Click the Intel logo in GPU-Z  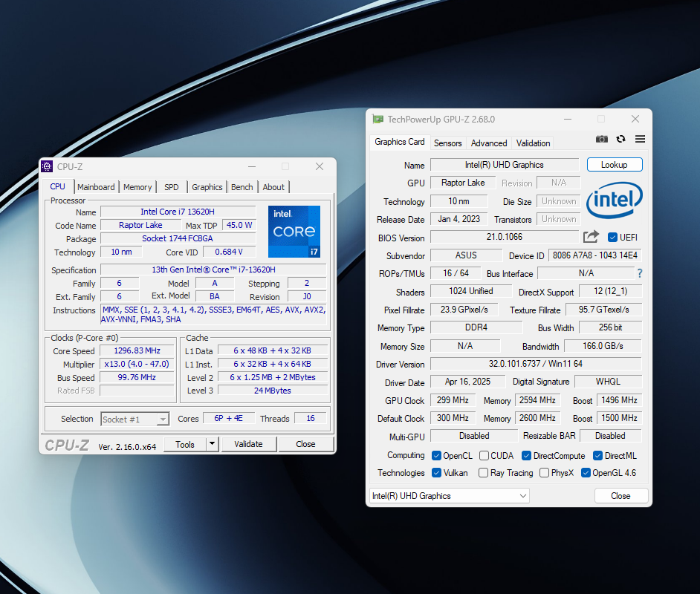click(615, 199)
